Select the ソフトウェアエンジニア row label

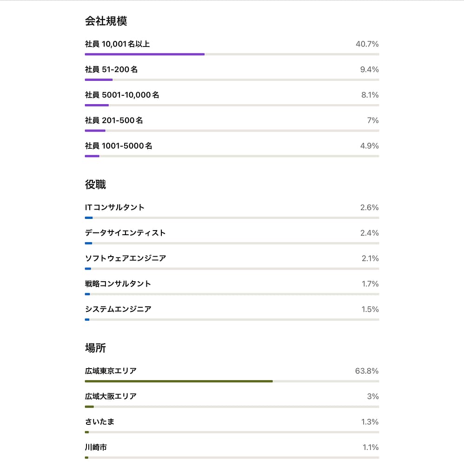pos(126,258)
